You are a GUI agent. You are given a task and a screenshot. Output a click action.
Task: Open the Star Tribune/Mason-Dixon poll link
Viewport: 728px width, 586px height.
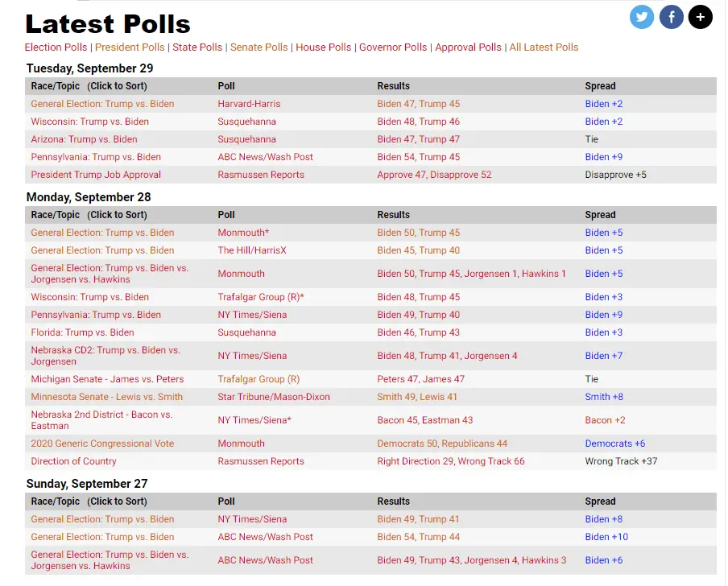pos(273,397)
